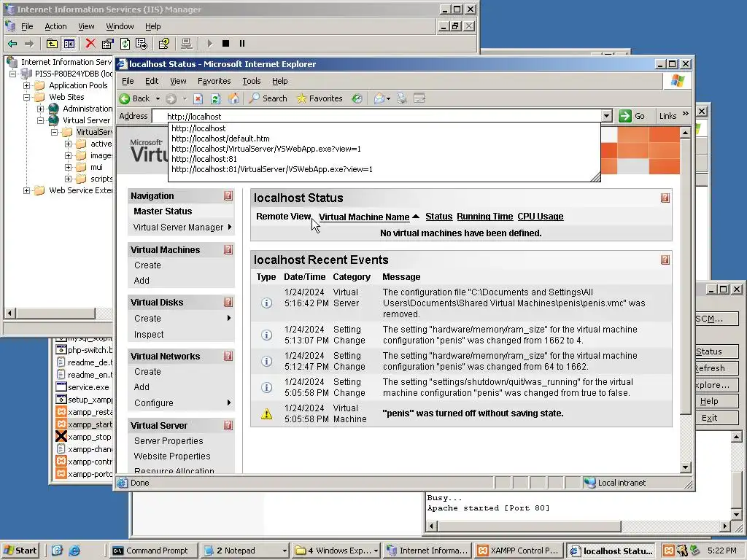Open Internet Explorer Edit menu

pyautogui.click(x=152, y=81)
